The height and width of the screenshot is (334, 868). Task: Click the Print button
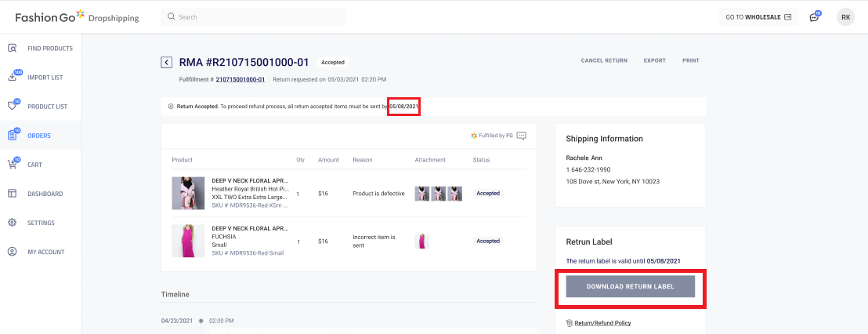(690, 60)
